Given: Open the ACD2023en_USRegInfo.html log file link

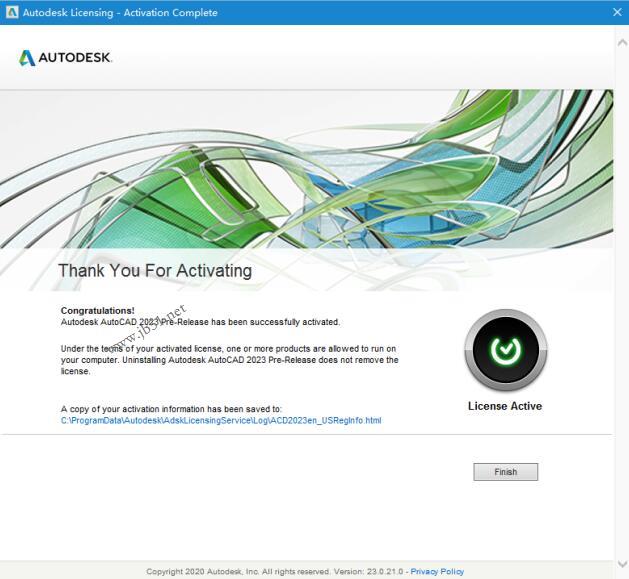Looking at the screenshot, I should click(x=221, y=420).
